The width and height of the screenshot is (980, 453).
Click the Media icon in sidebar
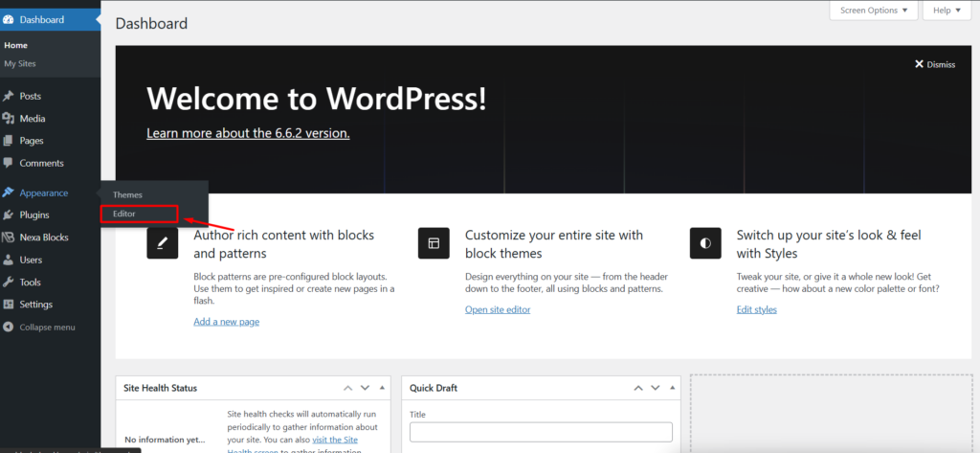(x=9, y=119)
